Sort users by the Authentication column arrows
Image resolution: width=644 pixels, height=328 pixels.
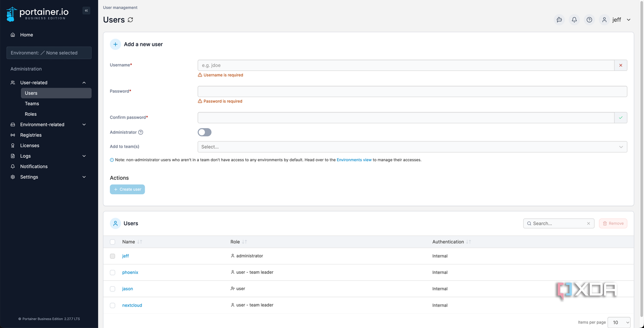tap(468, 242)
